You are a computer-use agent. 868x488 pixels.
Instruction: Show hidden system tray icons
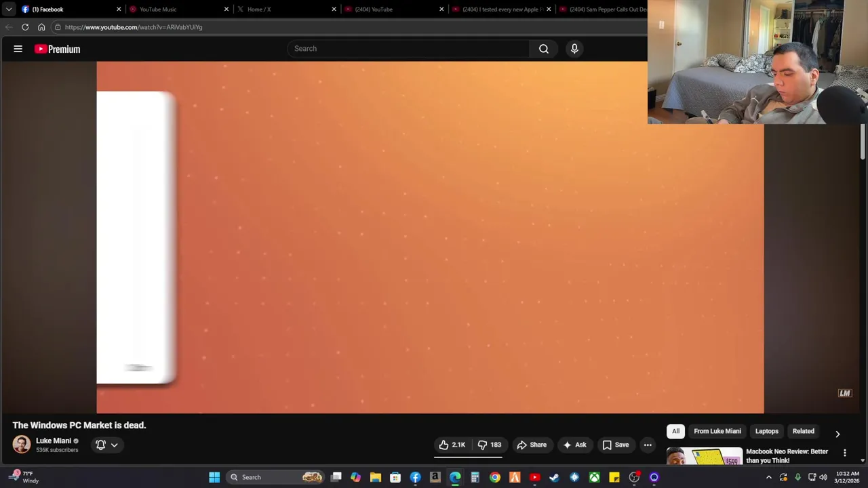coord(768,477)
